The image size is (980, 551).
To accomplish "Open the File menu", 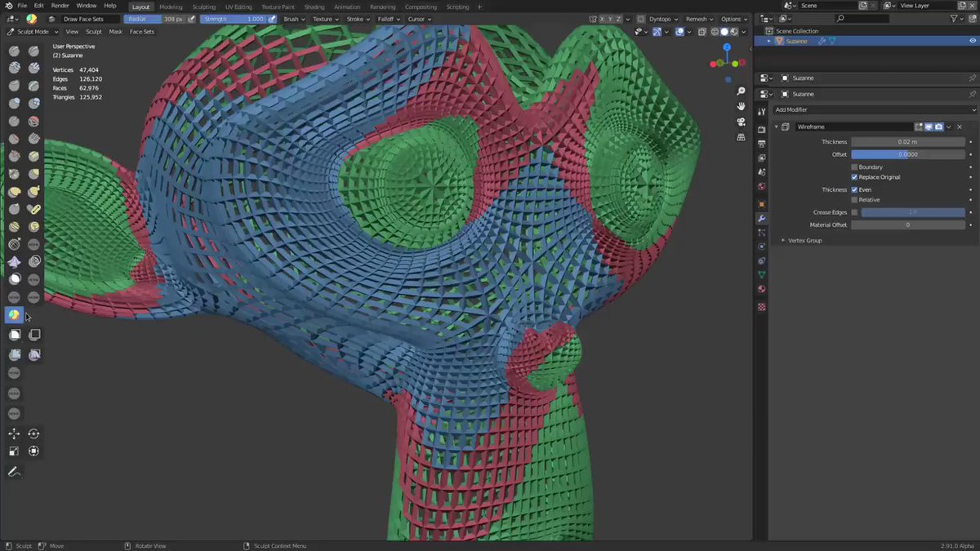I will coord(22,6).
